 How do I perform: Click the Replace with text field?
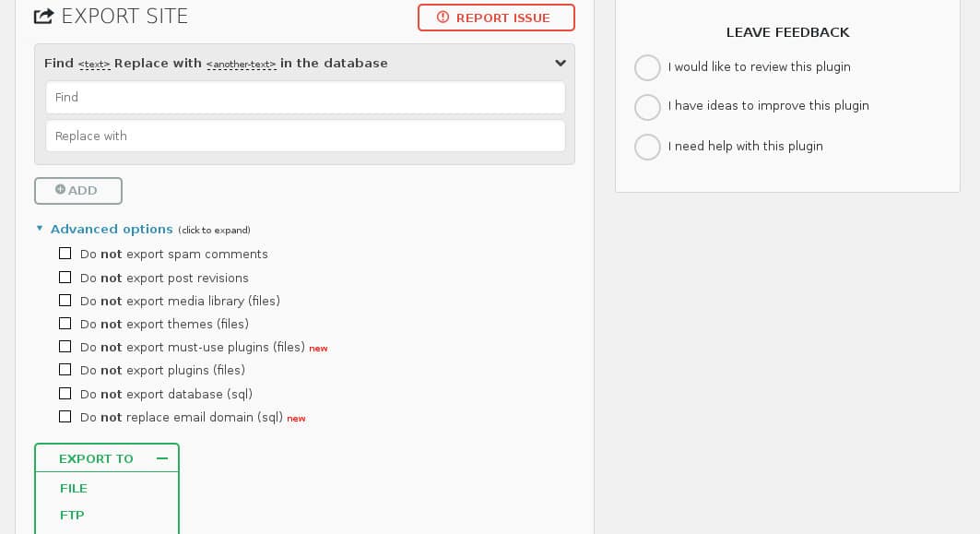coord(305,136)
